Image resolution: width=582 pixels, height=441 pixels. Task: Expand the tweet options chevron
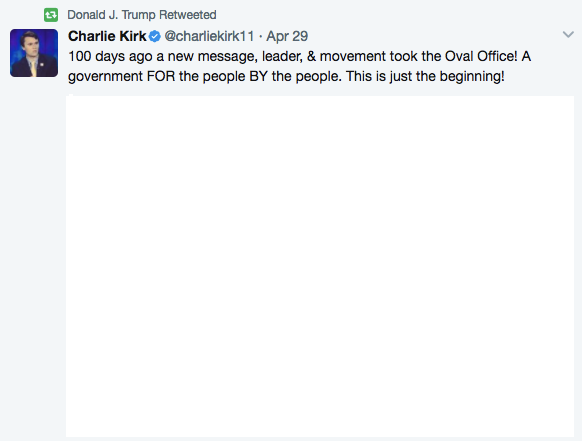tap(568, 35)
